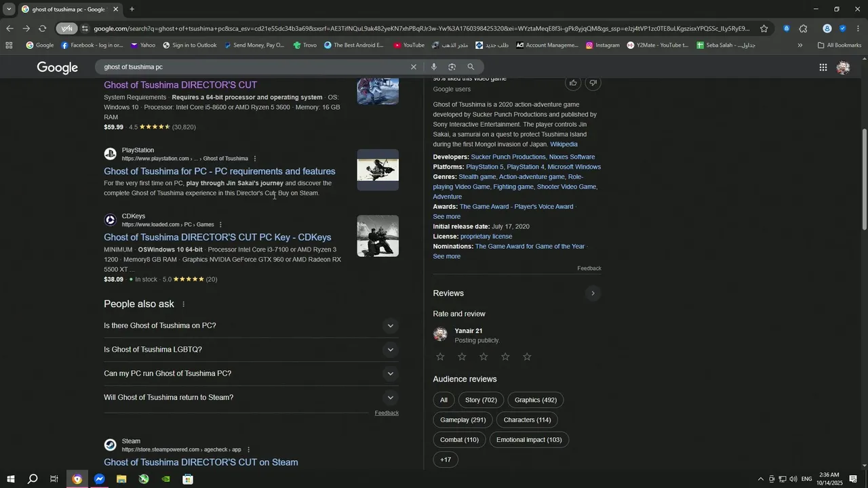Viewport: 868px width, 488px height.
Task: Rate the game four stars
Action: tap(505, 357)
